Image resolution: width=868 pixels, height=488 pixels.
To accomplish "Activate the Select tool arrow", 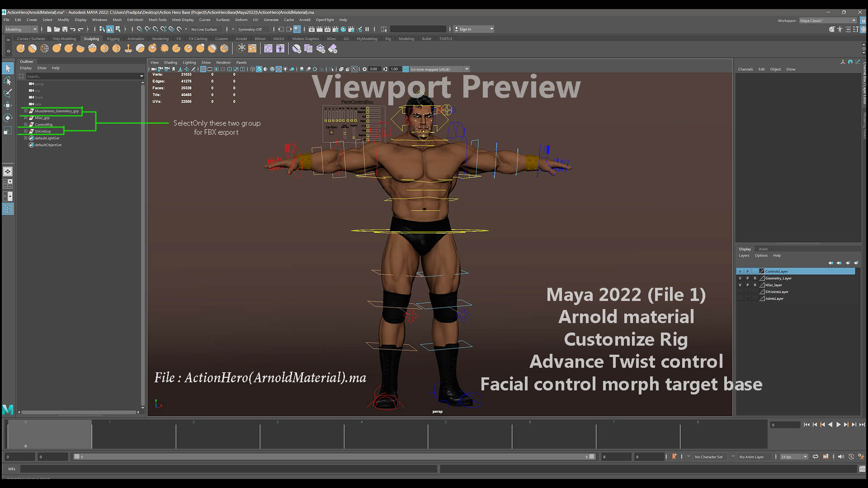I will point(8,68).
